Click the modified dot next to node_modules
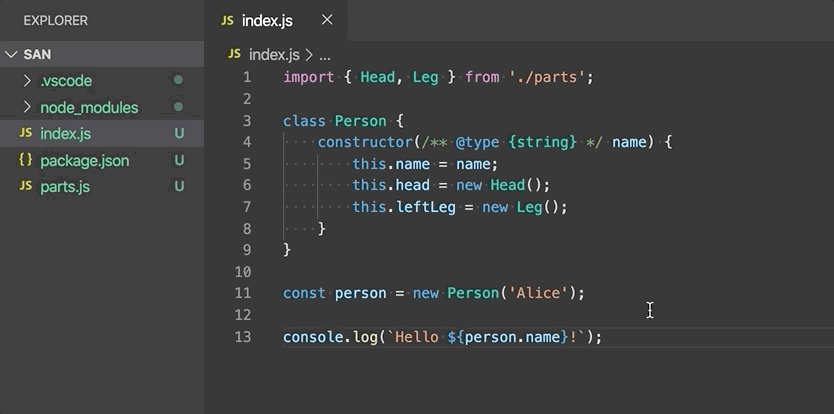 [179, 106]
